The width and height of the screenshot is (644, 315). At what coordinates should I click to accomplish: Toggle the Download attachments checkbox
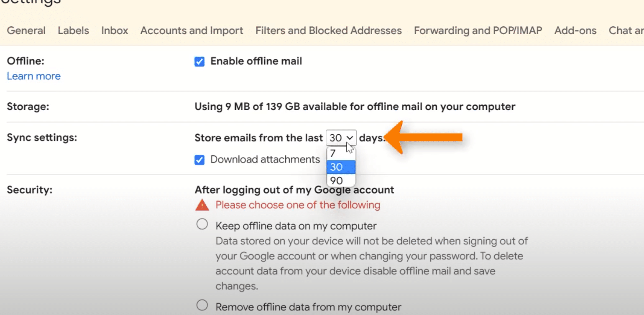(199, 160)
